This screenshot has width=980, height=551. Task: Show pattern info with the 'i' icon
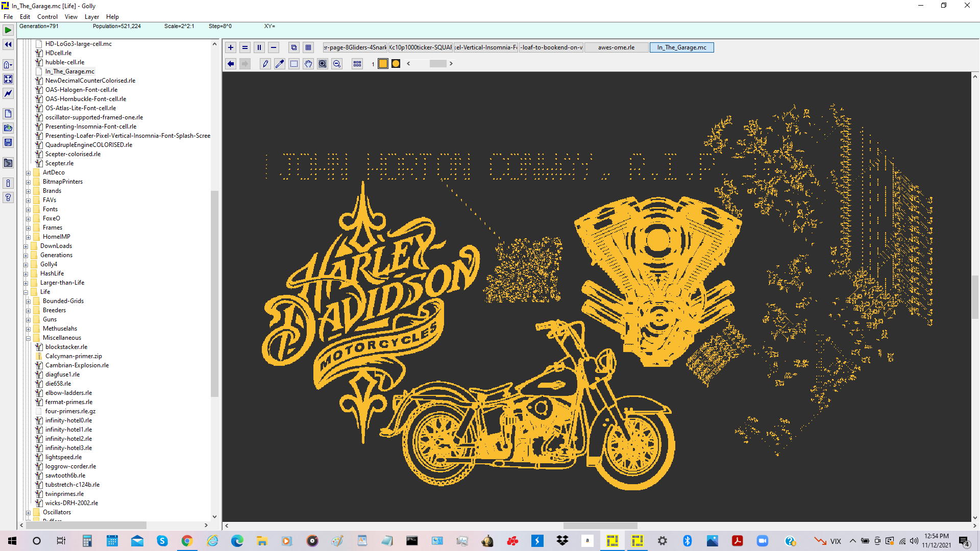coord(8,183)
